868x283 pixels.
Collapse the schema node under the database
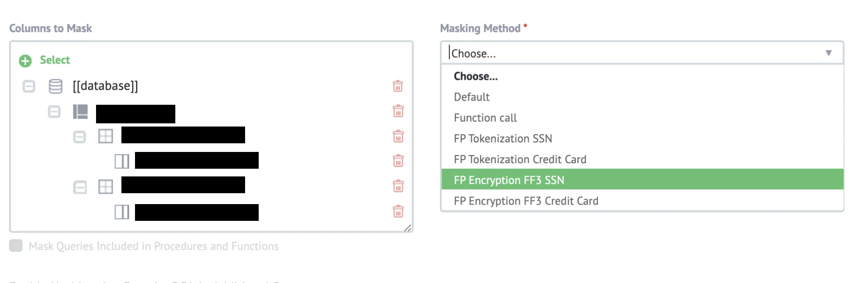pyautogui.click(x=54, y=112)
